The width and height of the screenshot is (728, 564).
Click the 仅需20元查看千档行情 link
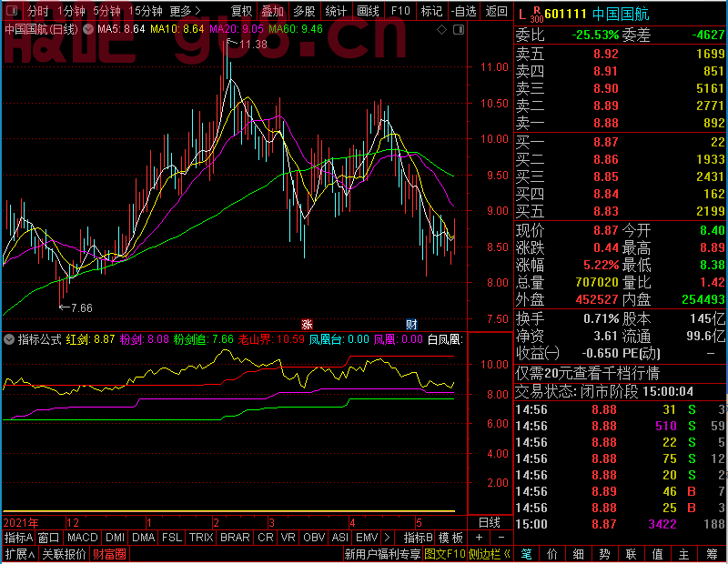pyautogui.click(x=587, y=373)
